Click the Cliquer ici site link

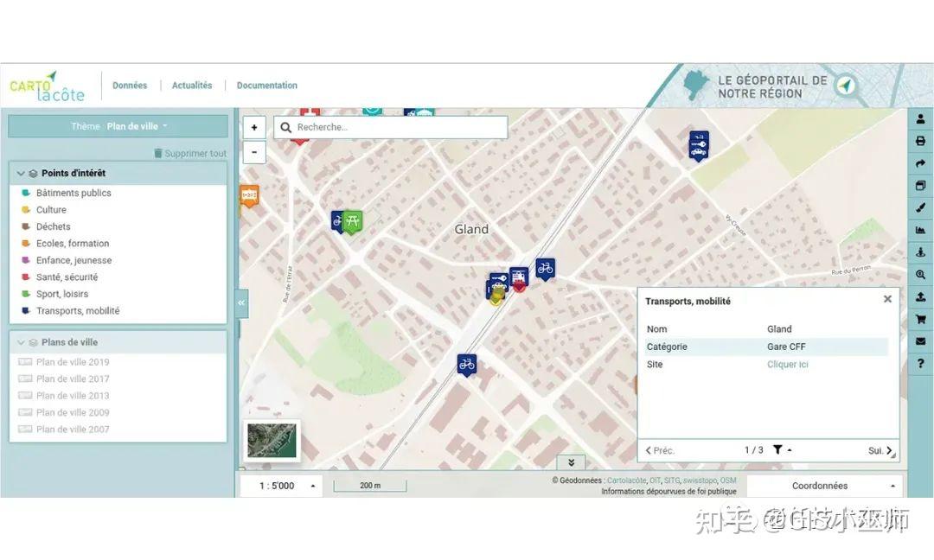[787, 364]
